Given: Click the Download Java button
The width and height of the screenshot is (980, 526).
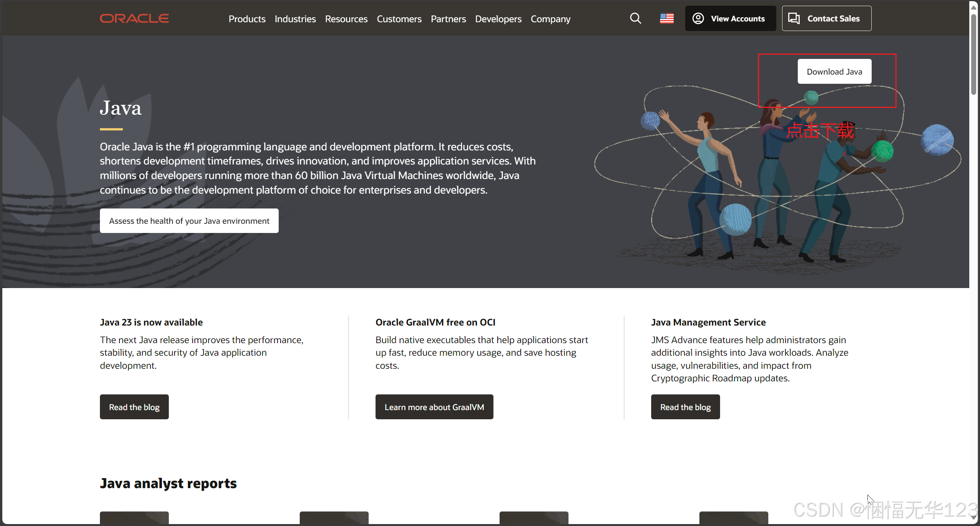Looking at the screenshot, I should pyautogui.click(x=834, y=72).
